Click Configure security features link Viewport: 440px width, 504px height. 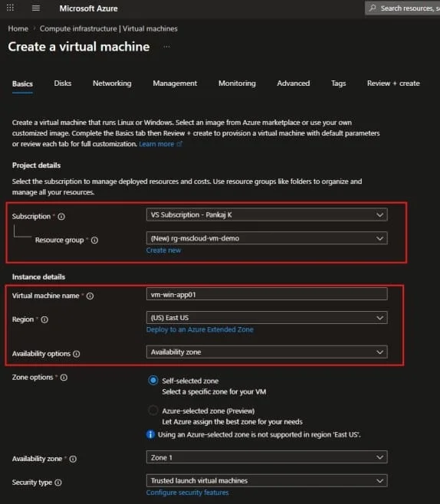click(x=188, y=493)
